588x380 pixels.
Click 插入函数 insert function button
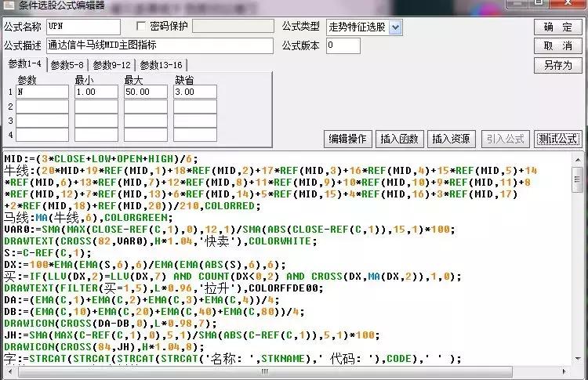pyautogui.click(x=399, y=139)
